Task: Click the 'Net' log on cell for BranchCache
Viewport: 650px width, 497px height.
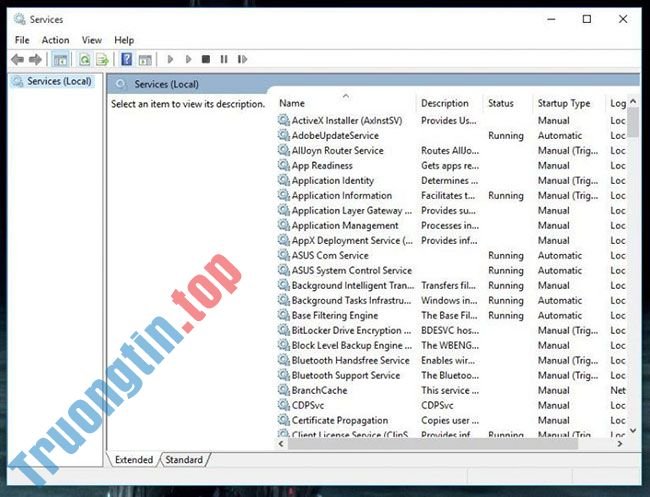Action: pos(618,390)
